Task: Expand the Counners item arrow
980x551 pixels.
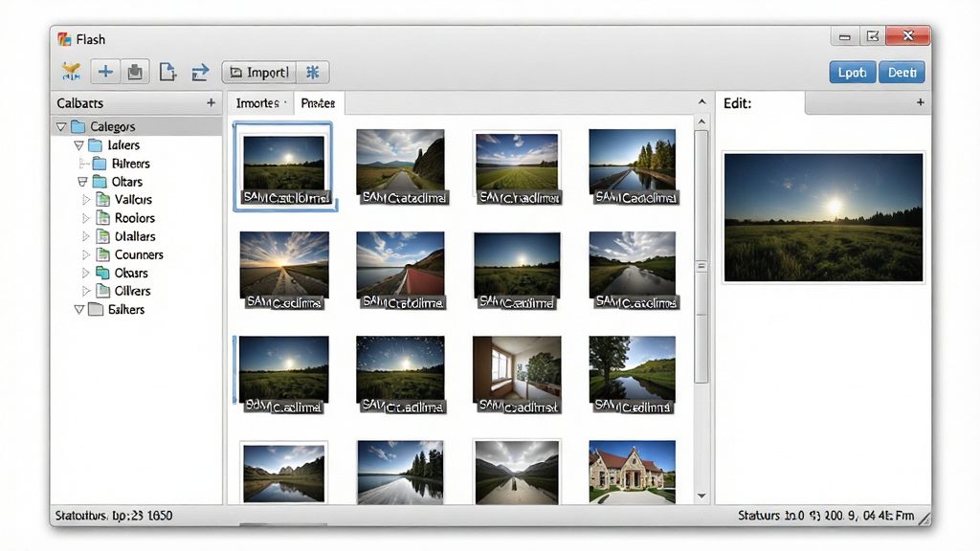Action: coord(86,254)
